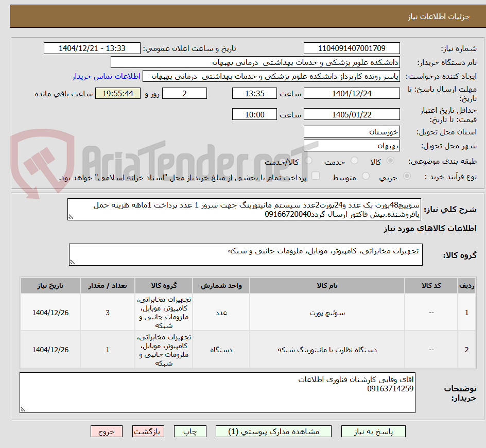This screenshot has width=486, height=448.
Task: Select the جزیی purchase type radio
Action: (407, 176)
